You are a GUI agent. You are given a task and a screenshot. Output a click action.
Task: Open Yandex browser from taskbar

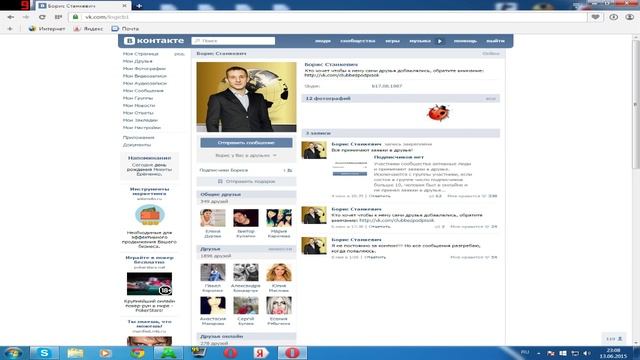[261, 353]
